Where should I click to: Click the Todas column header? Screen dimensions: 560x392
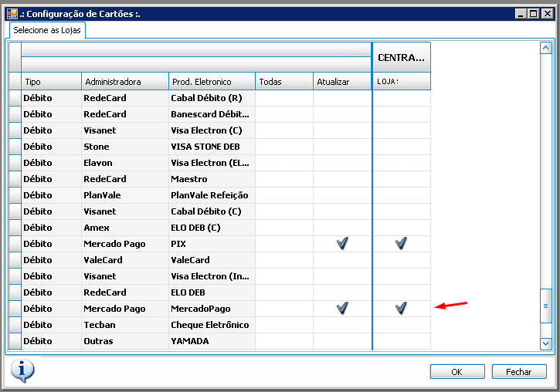coord(284,82)
